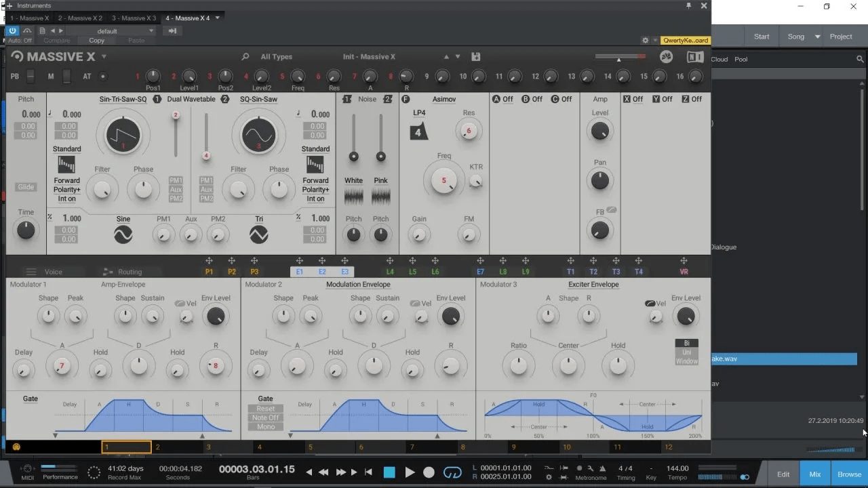Toggle Modulator 3 Vel switch

[x=650, y=304]
